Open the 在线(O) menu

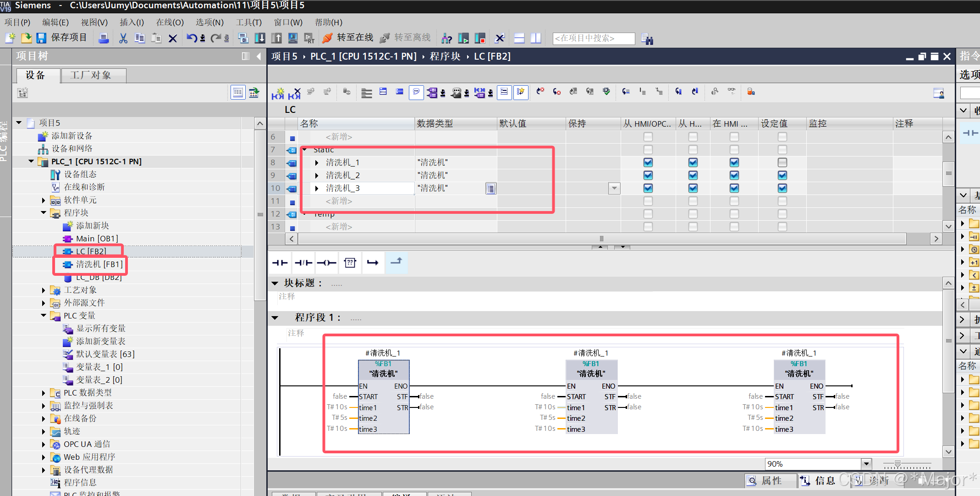[170, 22]
